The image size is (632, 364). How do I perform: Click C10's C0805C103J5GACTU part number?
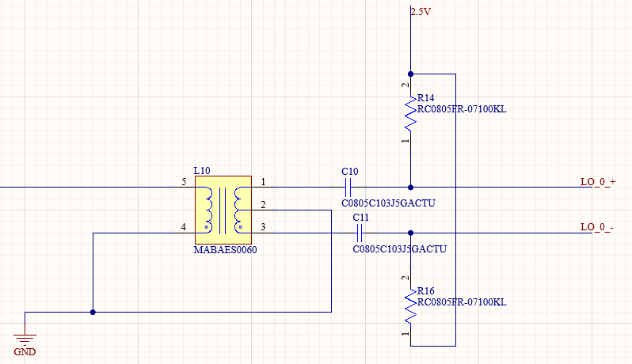click(389, 203)
